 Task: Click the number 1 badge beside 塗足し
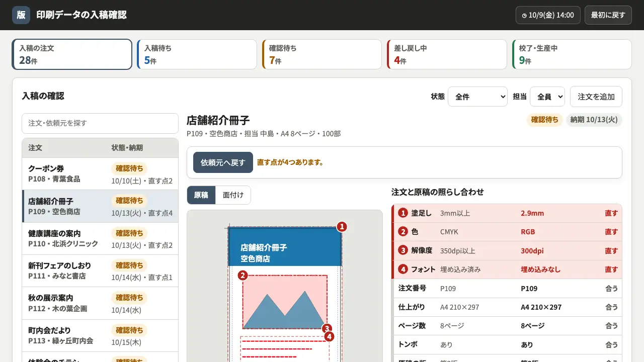point(403,213)
